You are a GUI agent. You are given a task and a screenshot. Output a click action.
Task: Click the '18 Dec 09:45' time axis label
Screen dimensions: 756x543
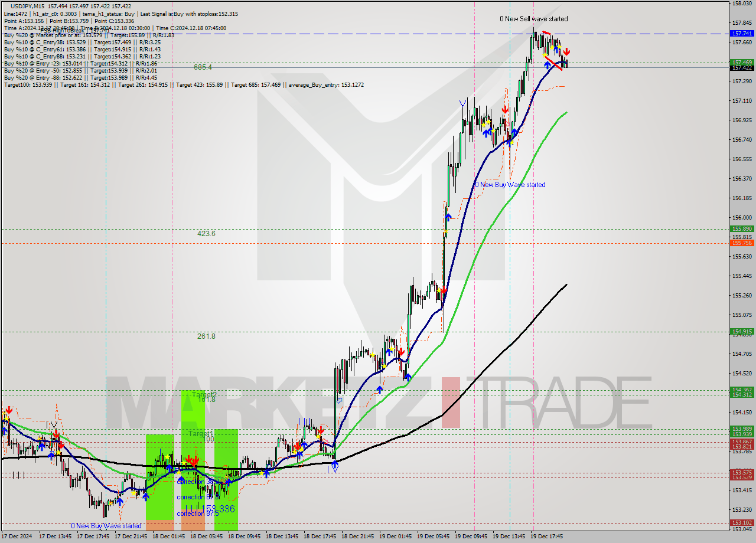[x=245, y=537]
